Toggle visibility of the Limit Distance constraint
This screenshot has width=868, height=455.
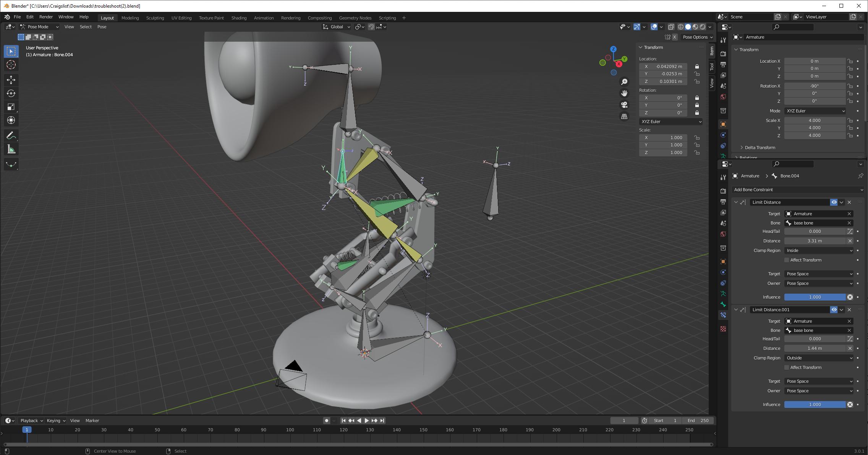(834, 202)
